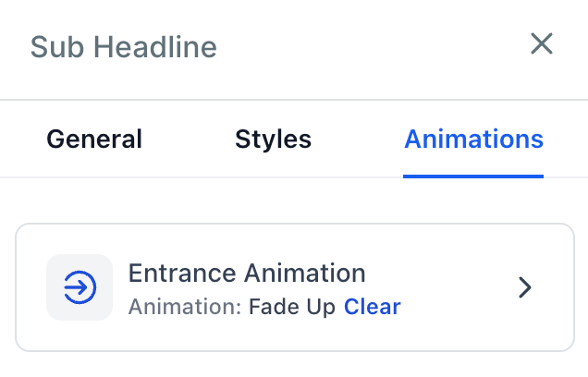Close the Sub Headline panel

click(x=541, y=43)
